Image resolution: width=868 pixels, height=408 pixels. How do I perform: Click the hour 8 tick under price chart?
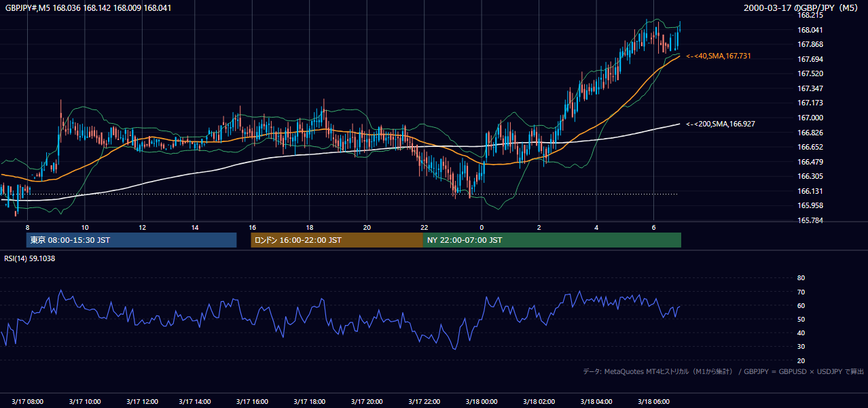[27, 227]
